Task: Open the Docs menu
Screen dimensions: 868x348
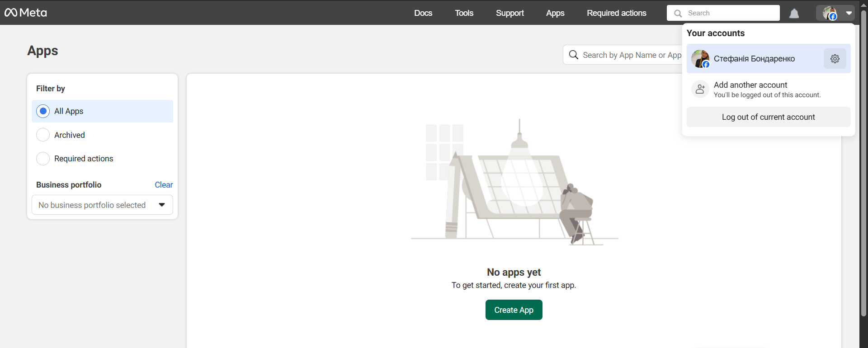Action: click(x=423, y=13)
